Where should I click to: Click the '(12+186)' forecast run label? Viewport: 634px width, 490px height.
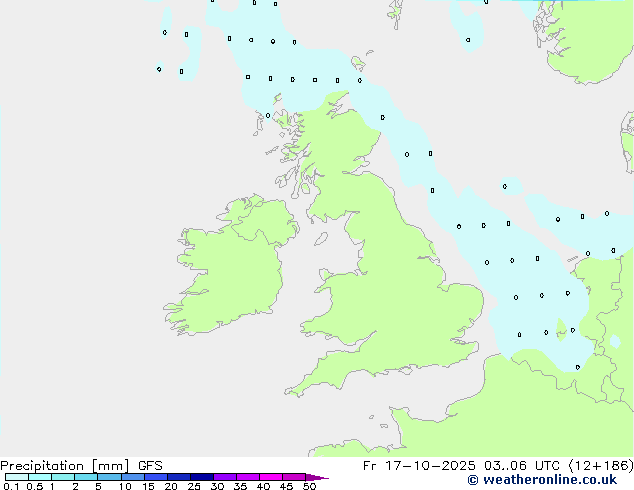pyautogui.click(x=601, y=466)
